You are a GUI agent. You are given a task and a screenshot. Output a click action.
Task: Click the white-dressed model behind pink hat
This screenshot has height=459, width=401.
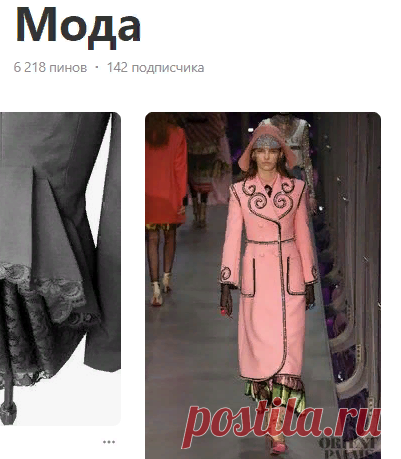coord(295,142)
